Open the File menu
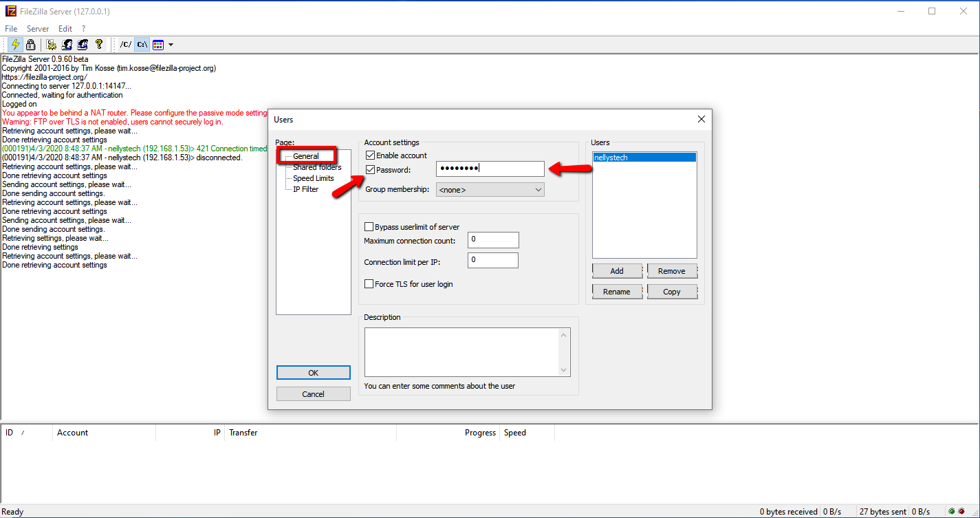Image resolution: width=980 pixels, height=518 pixels. coord(11,29)
